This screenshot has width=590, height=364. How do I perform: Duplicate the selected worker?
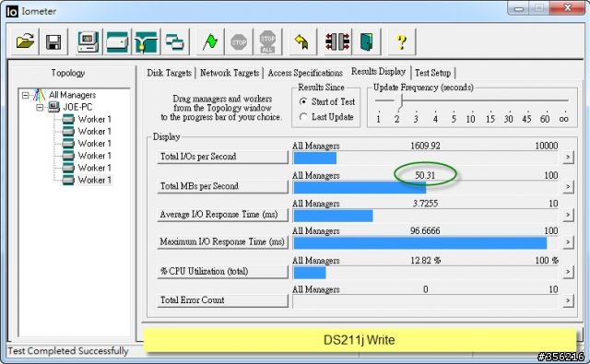click(175, 41)
